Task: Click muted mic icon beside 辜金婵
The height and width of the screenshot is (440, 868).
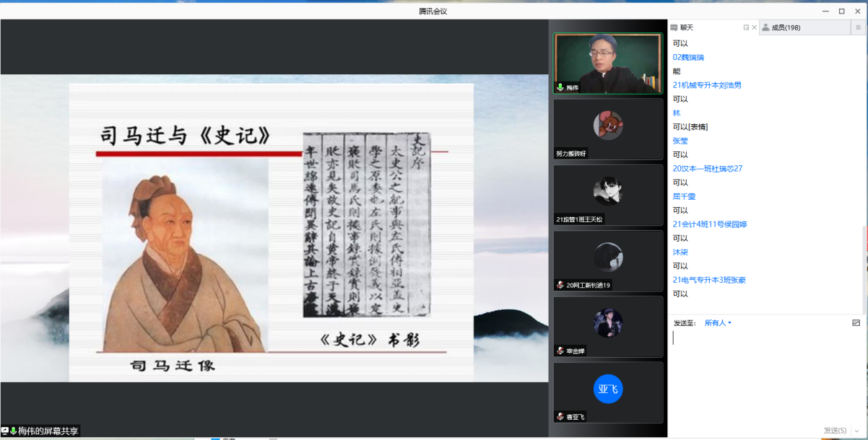Action: pos(560,351)
